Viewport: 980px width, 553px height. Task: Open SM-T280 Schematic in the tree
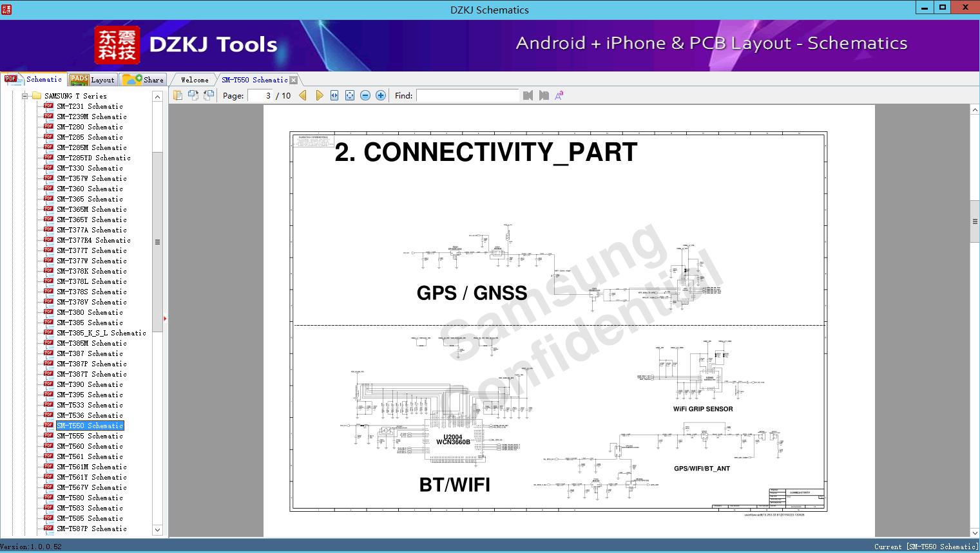(x=90, y=127)
